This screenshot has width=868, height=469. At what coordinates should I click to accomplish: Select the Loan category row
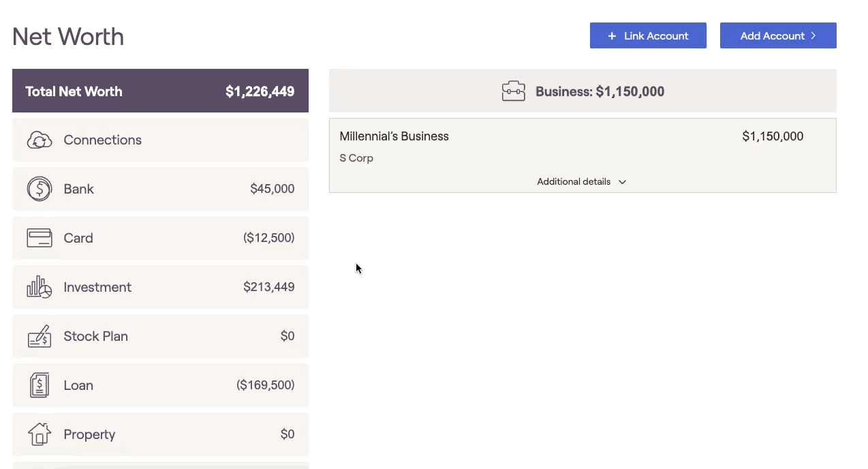(160, 385)
